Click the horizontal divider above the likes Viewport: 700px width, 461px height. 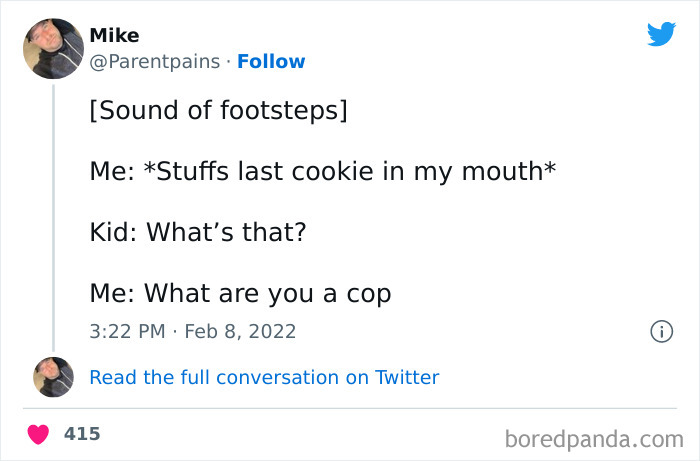[350, 408]
